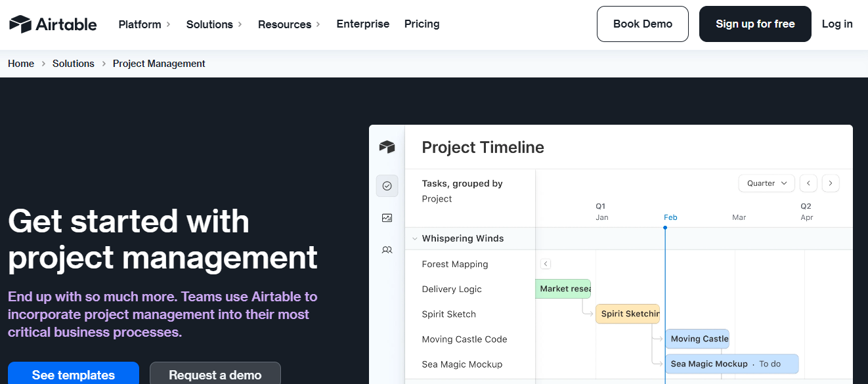Go to Home breadcrumb

point(21,64)
